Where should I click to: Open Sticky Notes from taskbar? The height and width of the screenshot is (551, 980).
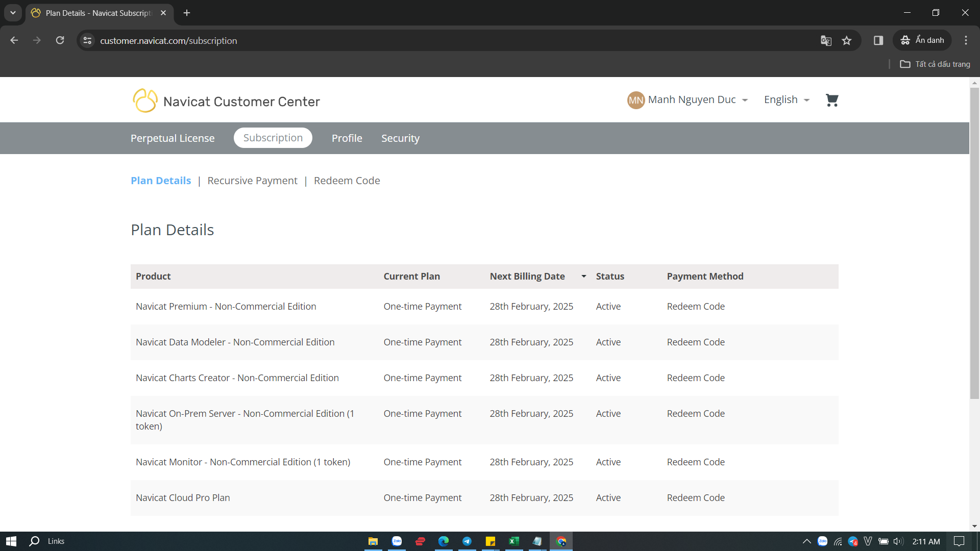pos(491,541)
